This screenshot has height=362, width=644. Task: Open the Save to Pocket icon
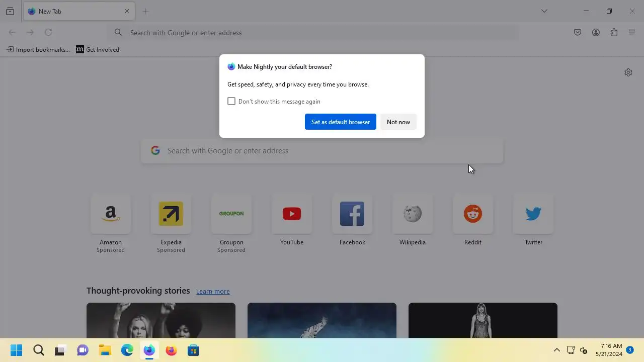coord(578,32)
